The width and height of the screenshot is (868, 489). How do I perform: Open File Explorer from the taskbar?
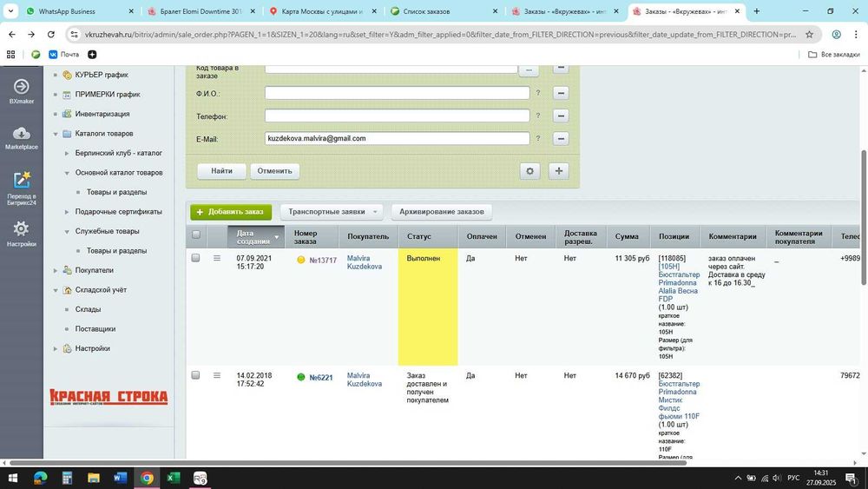pyautogui.click(x=94, y=478)
